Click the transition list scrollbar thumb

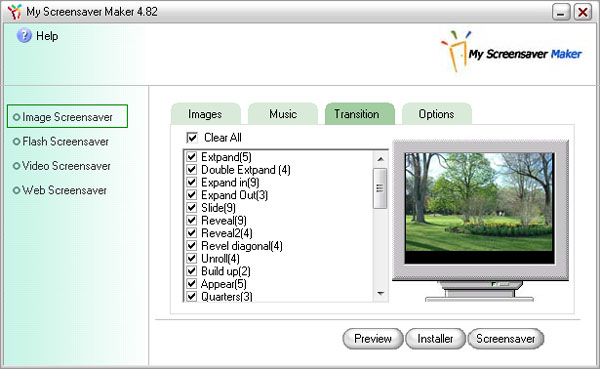click(x=380, y=188)
